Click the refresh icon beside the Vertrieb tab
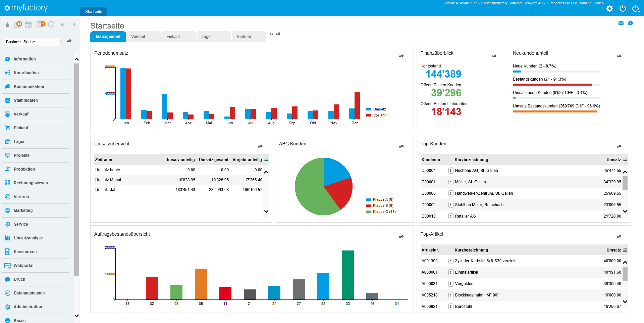The image size is (644, 323). coord(271,34)
